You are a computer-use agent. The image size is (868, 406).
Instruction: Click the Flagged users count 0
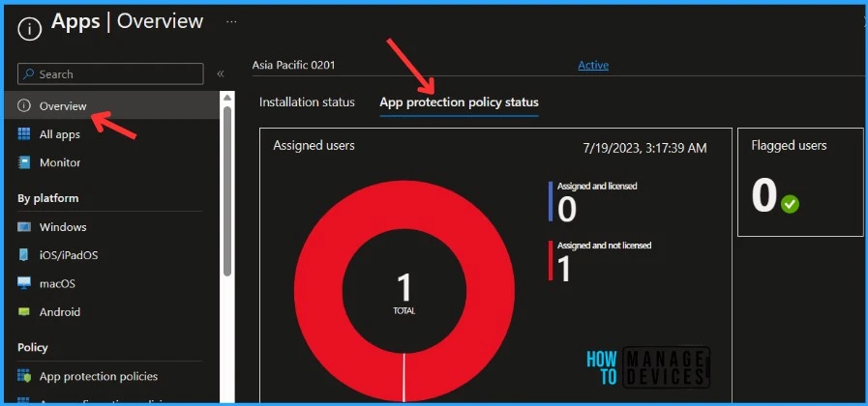click(x=764, y=196)
